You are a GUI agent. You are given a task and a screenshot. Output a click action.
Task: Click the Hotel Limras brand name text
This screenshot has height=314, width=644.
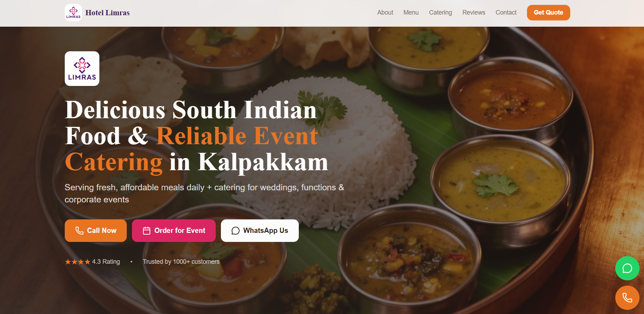click(107, 13)
